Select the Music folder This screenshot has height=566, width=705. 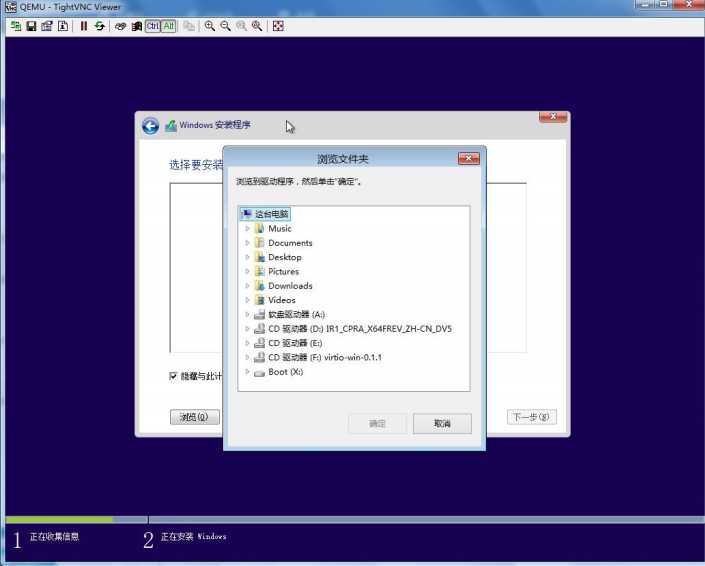point(280,228)
